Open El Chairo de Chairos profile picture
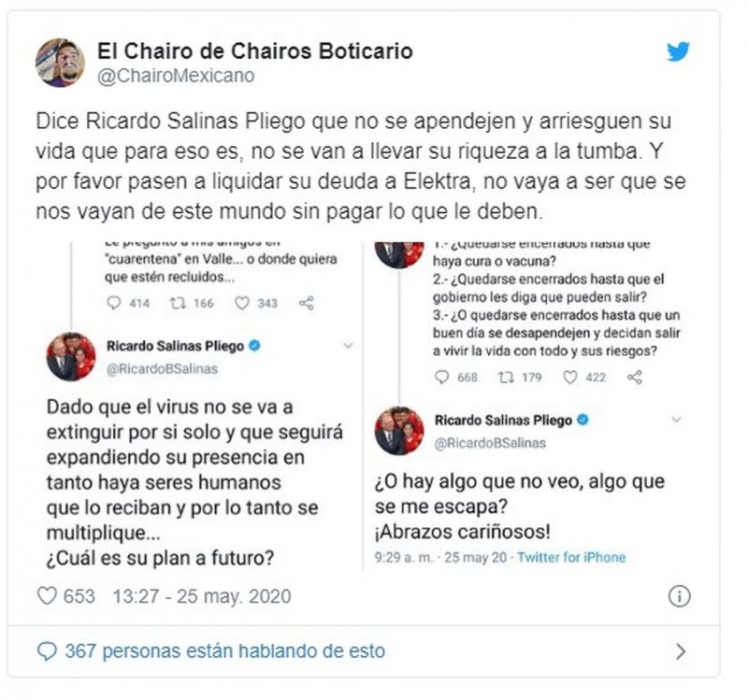Screen dimensions: 748x700 click(60, 63)
